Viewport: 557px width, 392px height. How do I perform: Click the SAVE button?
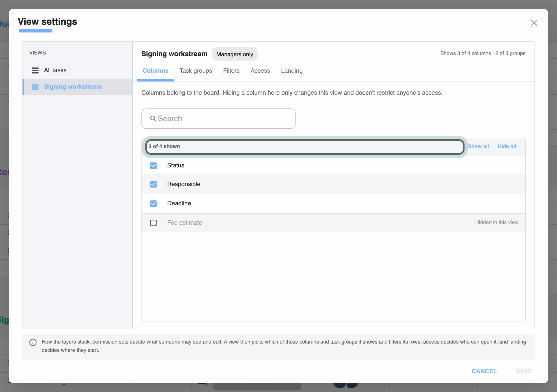click(524, 371)
